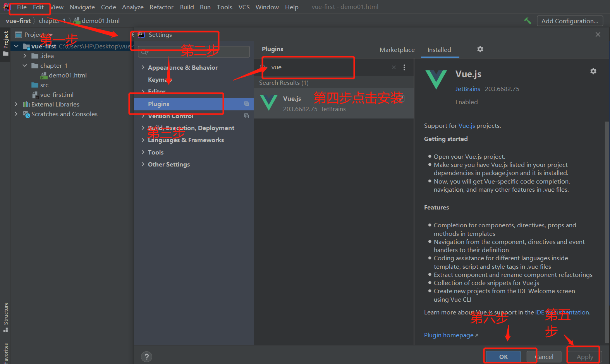This screenshot has width=610, height=364.
Task: Select Version Control settings category
Action: (x=170, y=116)
